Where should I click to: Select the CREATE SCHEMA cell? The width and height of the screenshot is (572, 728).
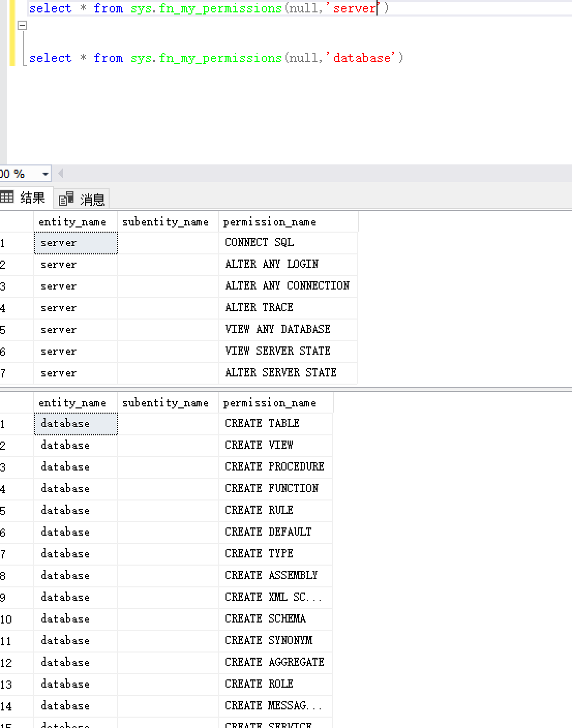pos(276,619)
